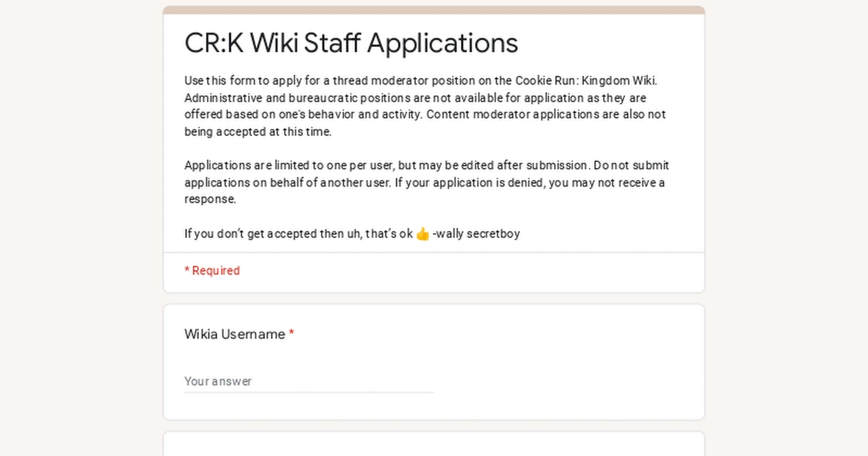Click the Required notice in red text
868x456 pixels.
(211, 270)
